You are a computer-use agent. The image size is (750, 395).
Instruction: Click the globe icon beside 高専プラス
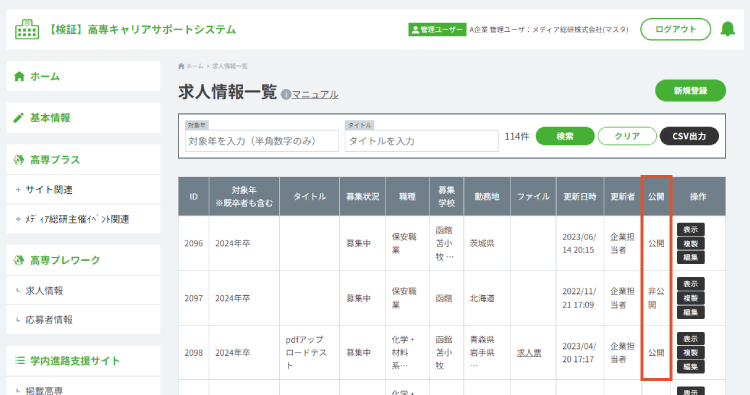click(x=19, y=160)
